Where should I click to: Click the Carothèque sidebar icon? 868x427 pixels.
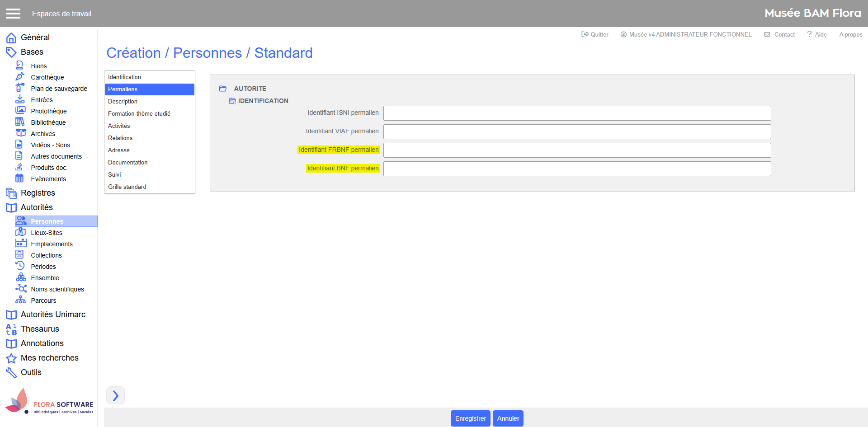click(20, 77)
